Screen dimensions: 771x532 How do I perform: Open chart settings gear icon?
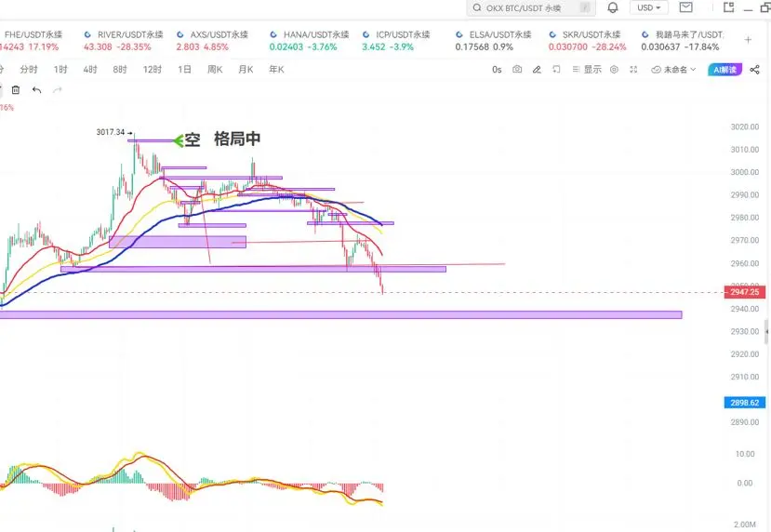coord(614,70)
